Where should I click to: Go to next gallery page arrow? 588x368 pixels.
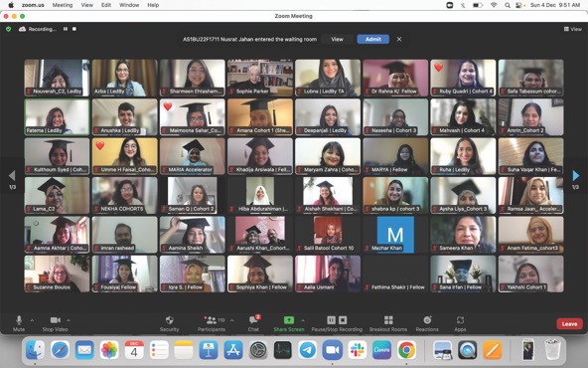coord(576,175)
